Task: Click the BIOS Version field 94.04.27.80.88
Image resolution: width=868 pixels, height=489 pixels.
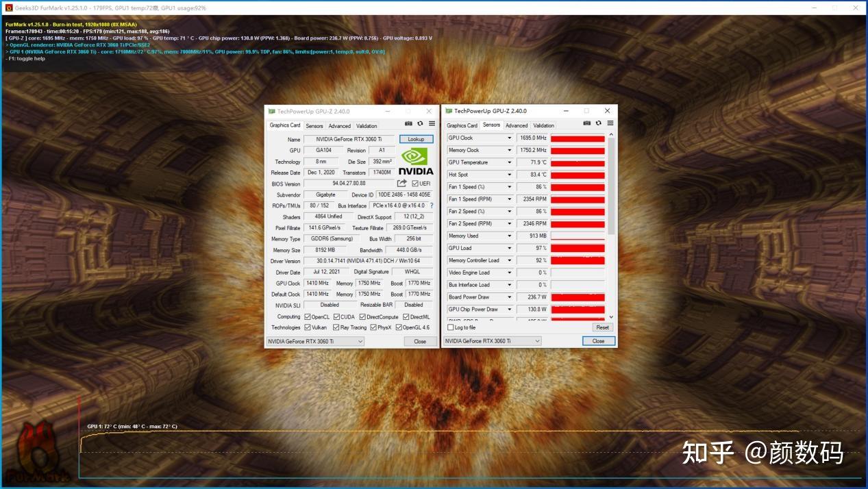Action: tap(349, 184)
